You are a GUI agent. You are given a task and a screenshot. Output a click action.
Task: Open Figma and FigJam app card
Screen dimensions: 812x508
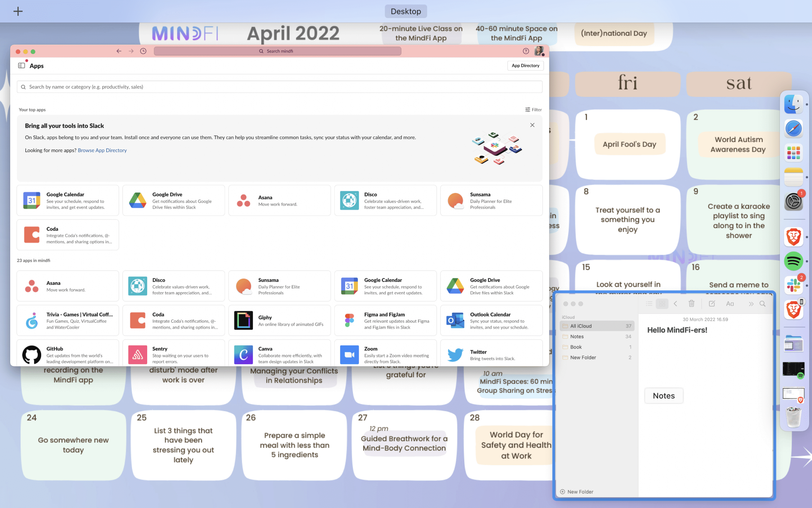[x=385, y=321]
